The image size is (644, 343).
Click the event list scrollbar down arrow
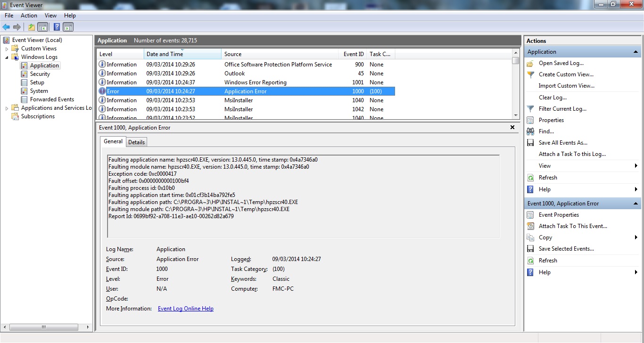[x=515, y=115]
